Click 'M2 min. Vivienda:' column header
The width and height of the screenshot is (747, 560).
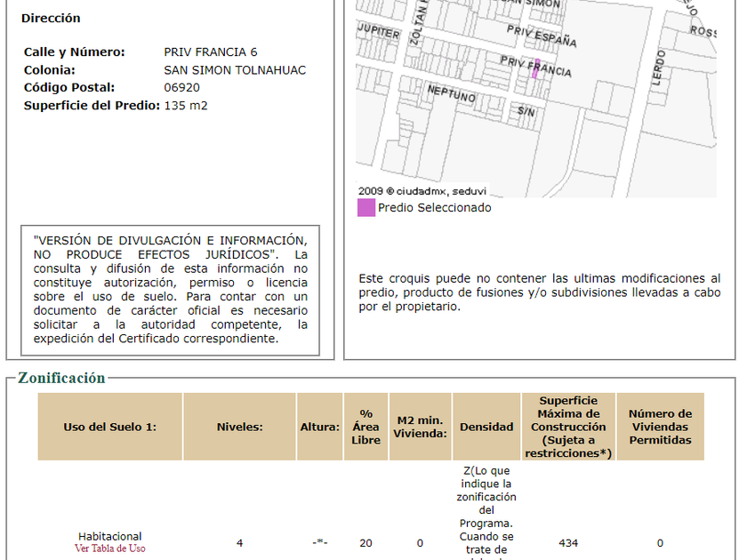[x=420, y=427]
